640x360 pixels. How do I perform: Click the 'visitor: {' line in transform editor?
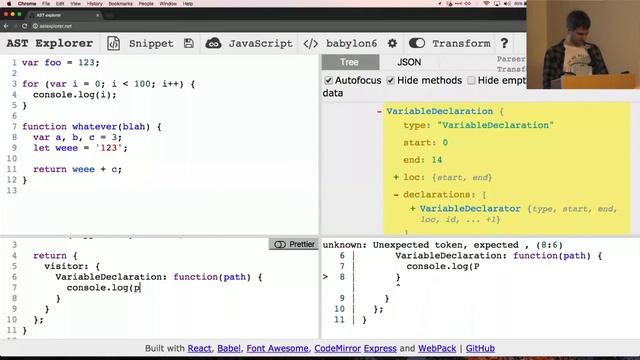tap(72, 266)
